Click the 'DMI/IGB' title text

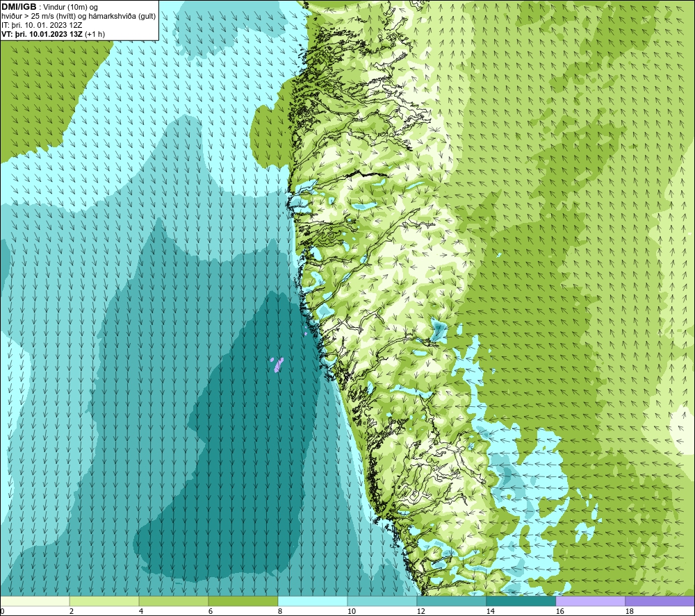pos(19,7)
